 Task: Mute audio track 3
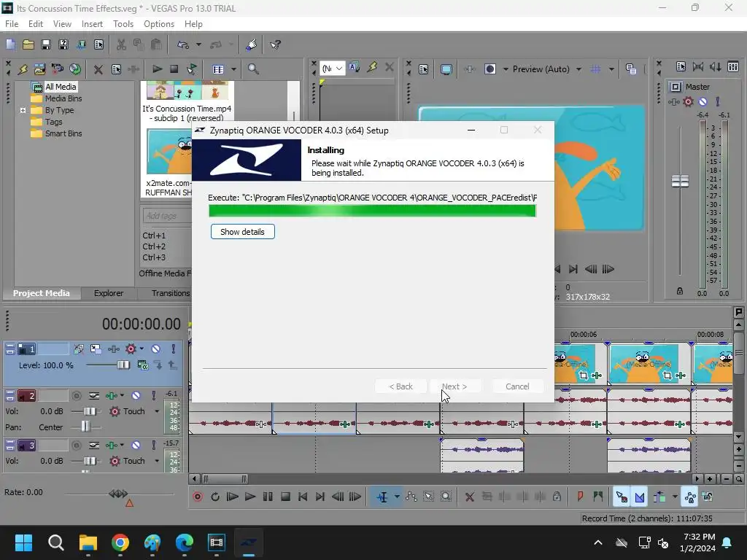point(136,446)
